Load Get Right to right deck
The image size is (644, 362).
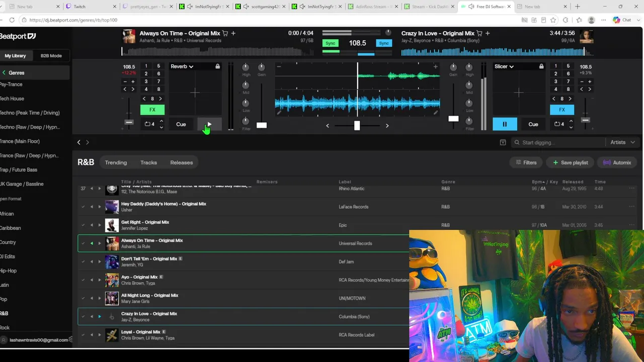point(100,225)
